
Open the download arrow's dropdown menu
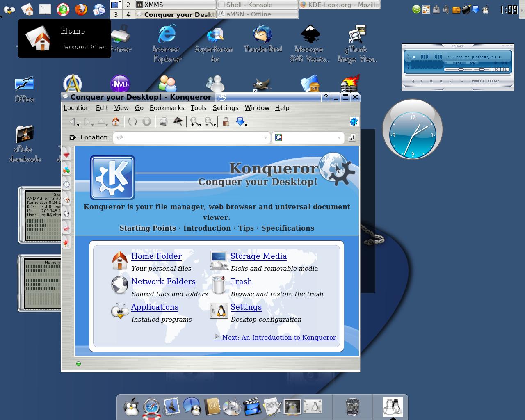[246, 125]
